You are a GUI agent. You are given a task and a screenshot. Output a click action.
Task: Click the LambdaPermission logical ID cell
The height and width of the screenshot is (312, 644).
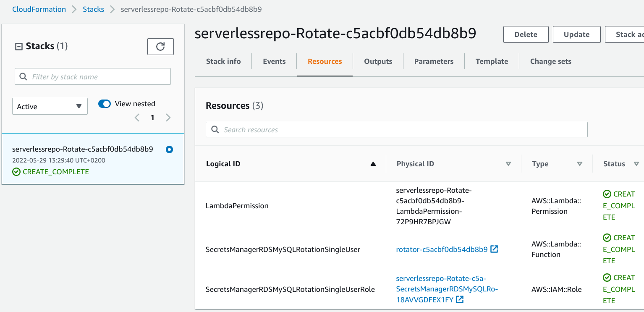click(237, 206)
